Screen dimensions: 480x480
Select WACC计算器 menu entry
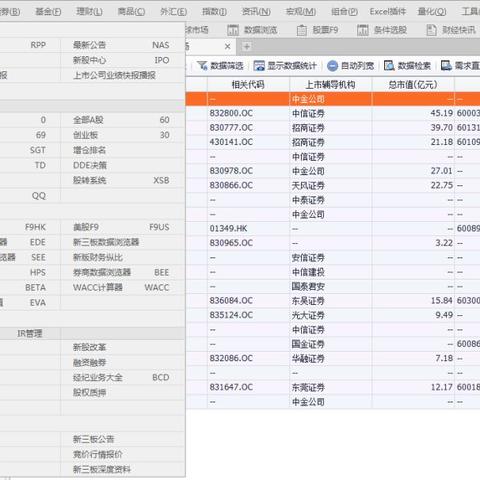(x=123, y=287)
